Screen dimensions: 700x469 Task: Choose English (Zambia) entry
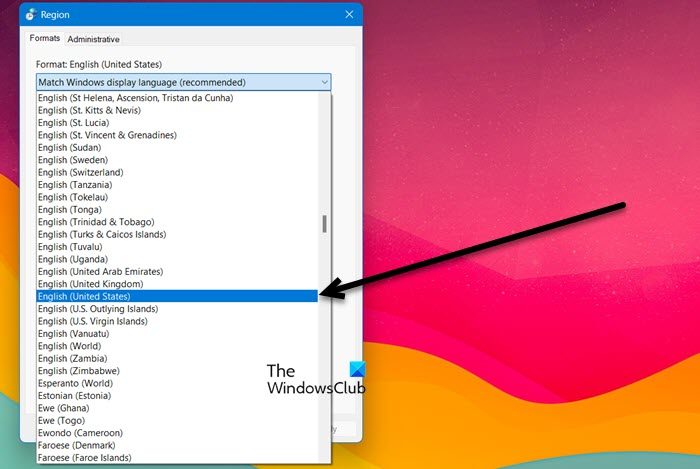[177, 359]
